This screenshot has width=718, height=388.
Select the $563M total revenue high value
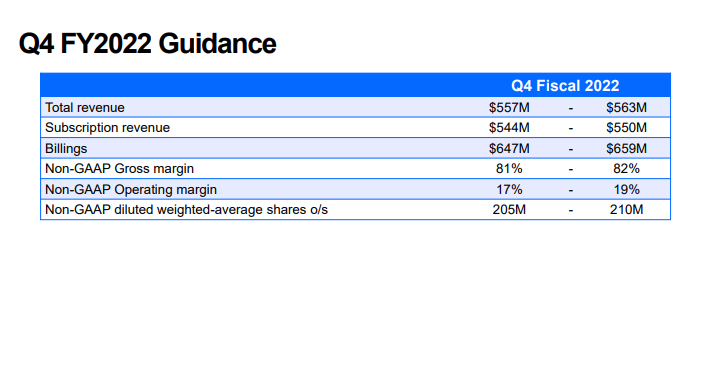[x=626, y=108]
